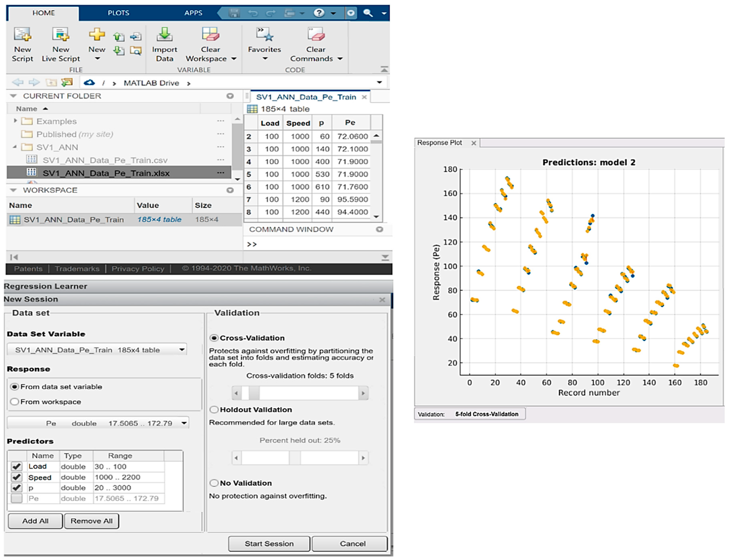Close the SV1_ANN_Data_Pe_Train variable tab
The image size is (731, 560).
[364, 97]
